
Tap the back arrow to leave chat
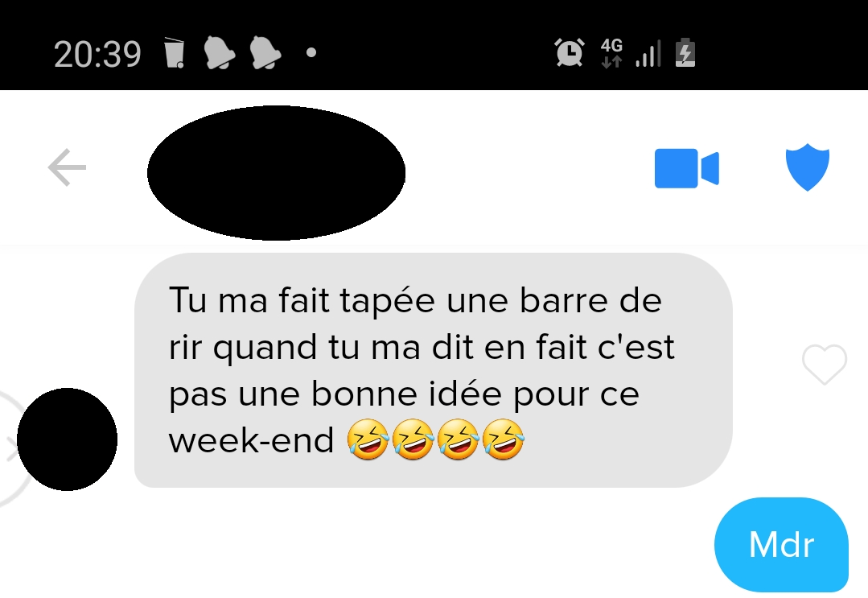pos(67,167)
